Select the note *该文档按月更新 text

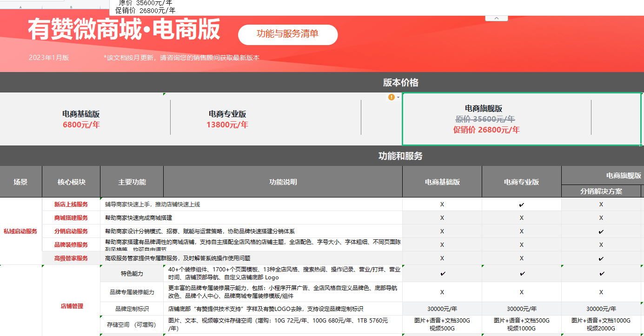tap(182, 58)
